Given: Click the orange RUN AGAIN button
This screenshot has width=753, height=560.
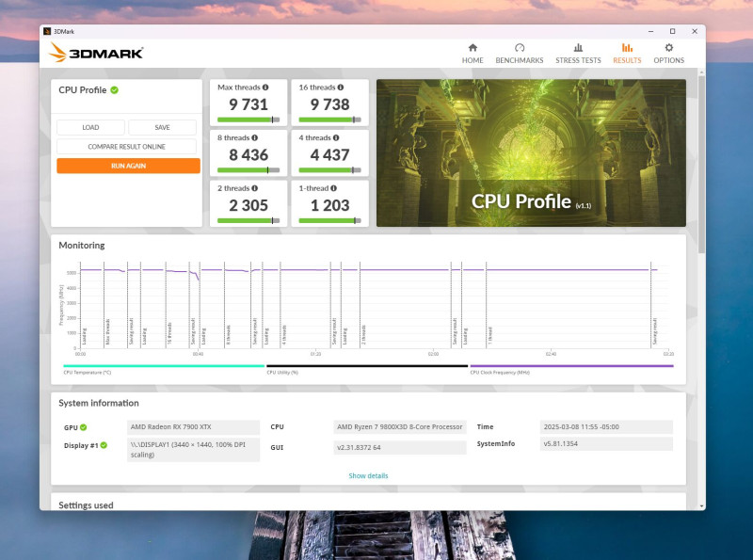Looking at the screenshot, I should click(x=128, y=166).
